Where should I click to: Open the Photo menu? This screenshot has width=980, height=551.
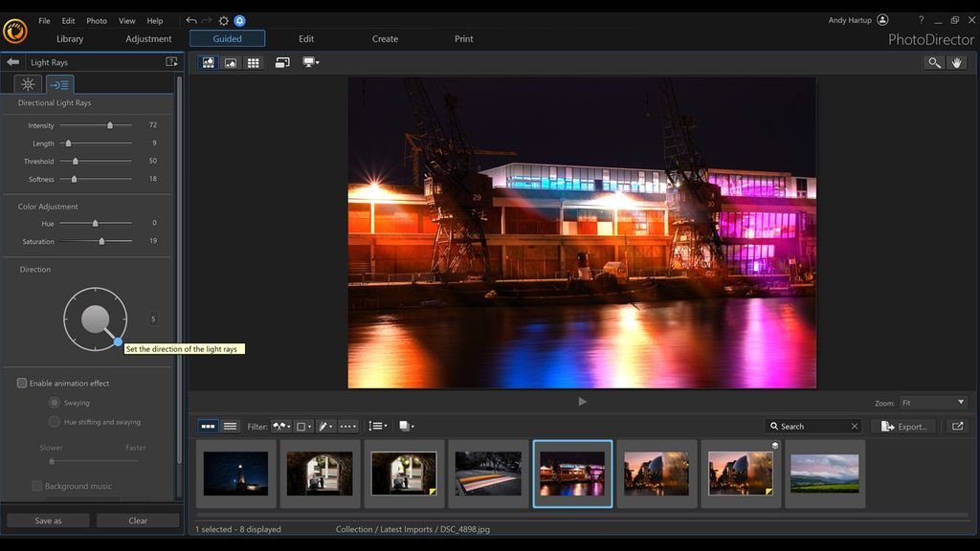click(x=95, y=20)
